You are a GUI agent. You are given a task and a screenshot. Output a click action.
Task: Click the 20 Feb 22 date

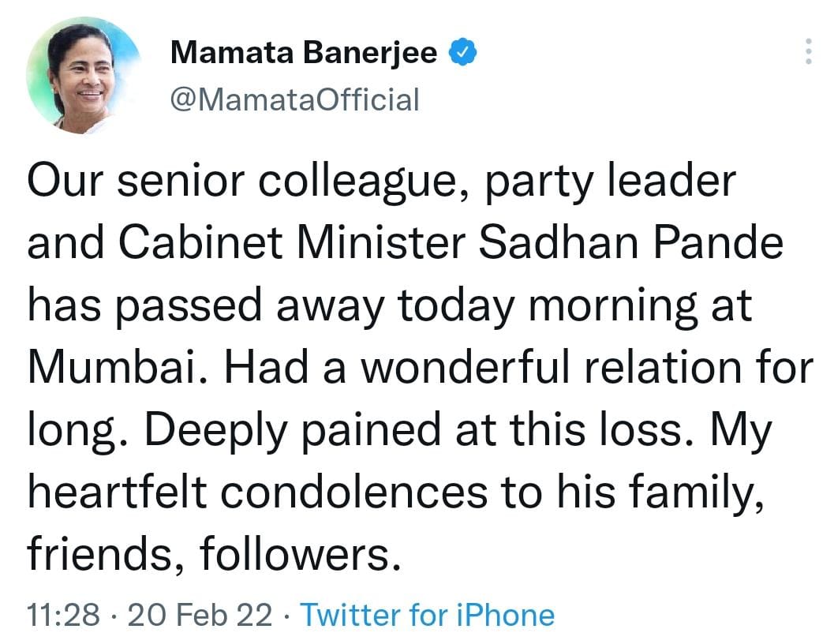pyautogui.click(x=200, y=615)
